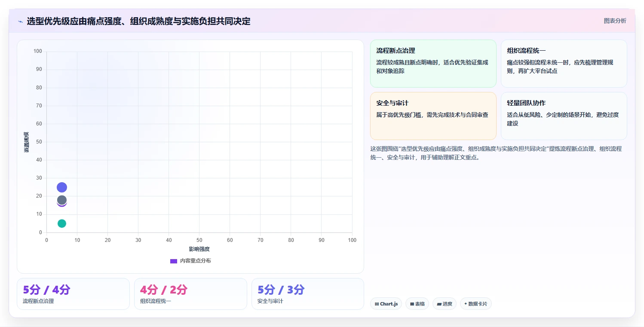Click the Chart.js tag
The image size is (644, 327).
386,304
